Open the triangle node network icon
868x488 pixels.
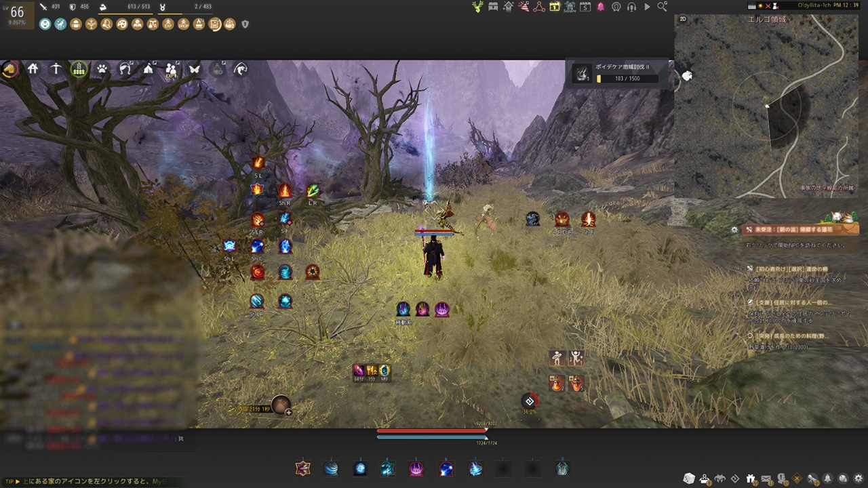539,7
